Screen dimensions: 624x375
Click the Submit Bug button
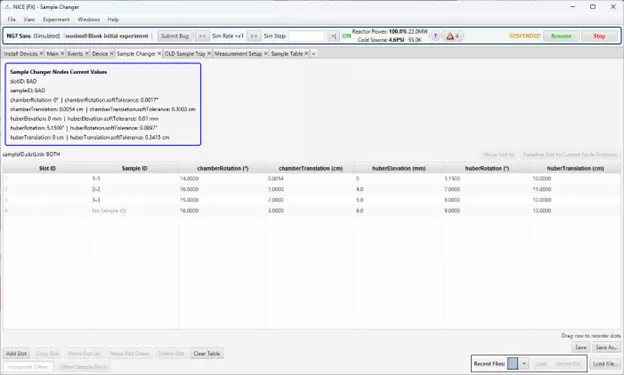[x=175, y=36]
